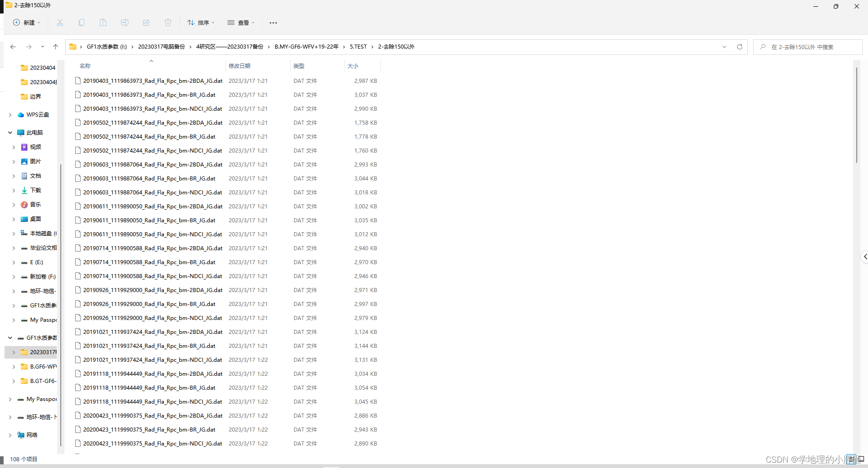Open the address bar history dropdown
868x468 pixels.
coord(724,47)
